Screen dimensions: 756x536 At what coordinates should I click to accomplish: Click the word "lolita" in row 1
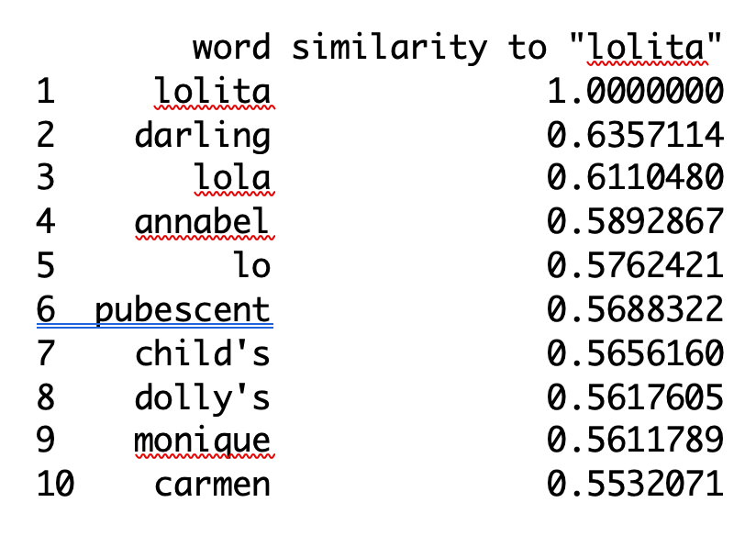coord(213,91)
